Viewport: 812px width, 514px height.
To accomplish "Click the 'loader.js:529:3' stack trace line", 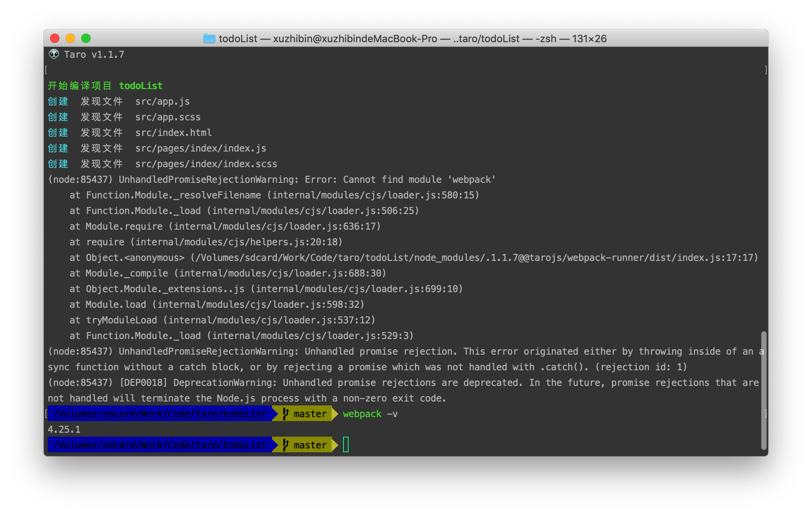I will pos(241,336).
